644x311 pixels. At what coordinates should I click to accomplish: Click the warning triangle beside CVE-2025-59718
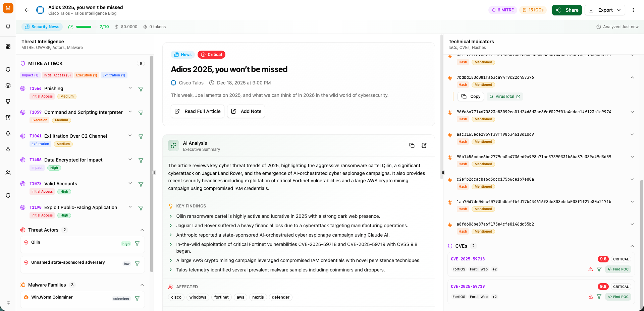[x=591, y=269]
